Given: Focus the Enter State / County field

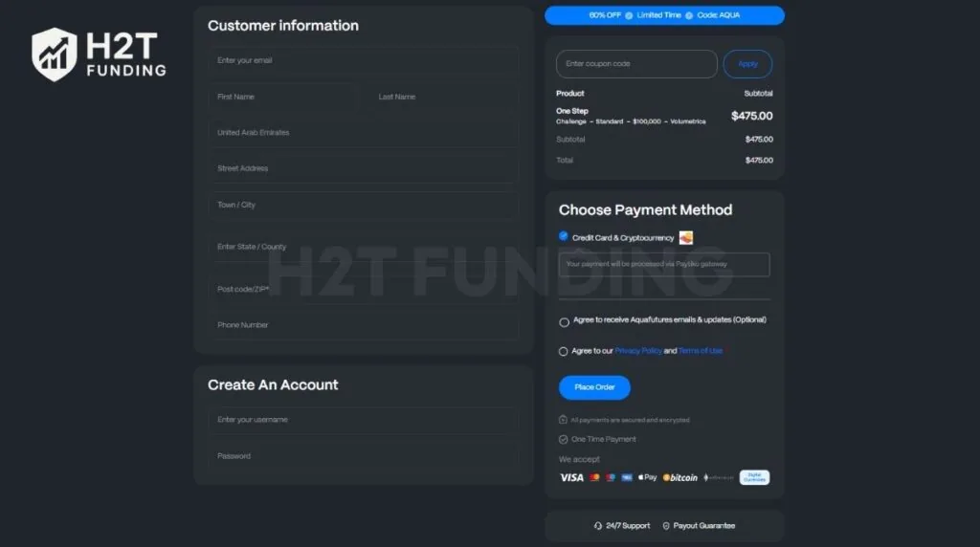Looking at the screenshot, I should [x=363, y=247].
